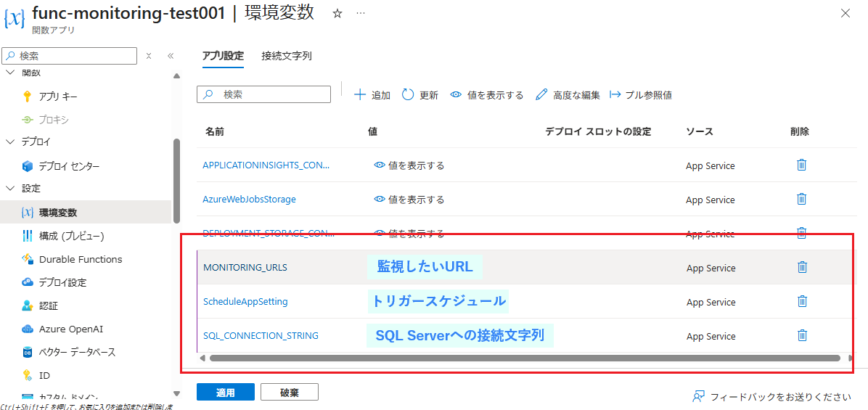
Task: Click the Durable Functions lightning icon
Action: (27, 259)
